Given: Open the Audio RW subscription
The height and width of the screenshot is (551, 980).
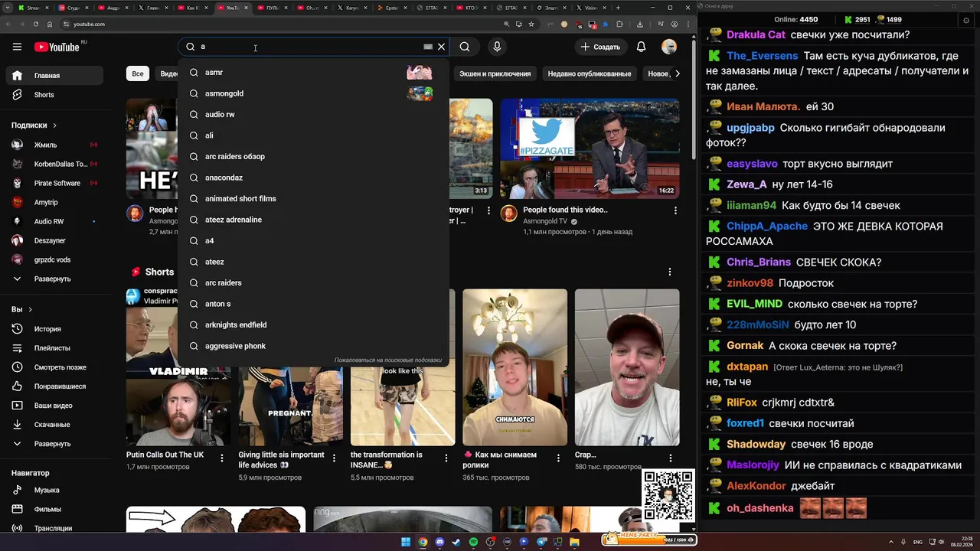Looking at the screenshot, I should coord(54,221).
